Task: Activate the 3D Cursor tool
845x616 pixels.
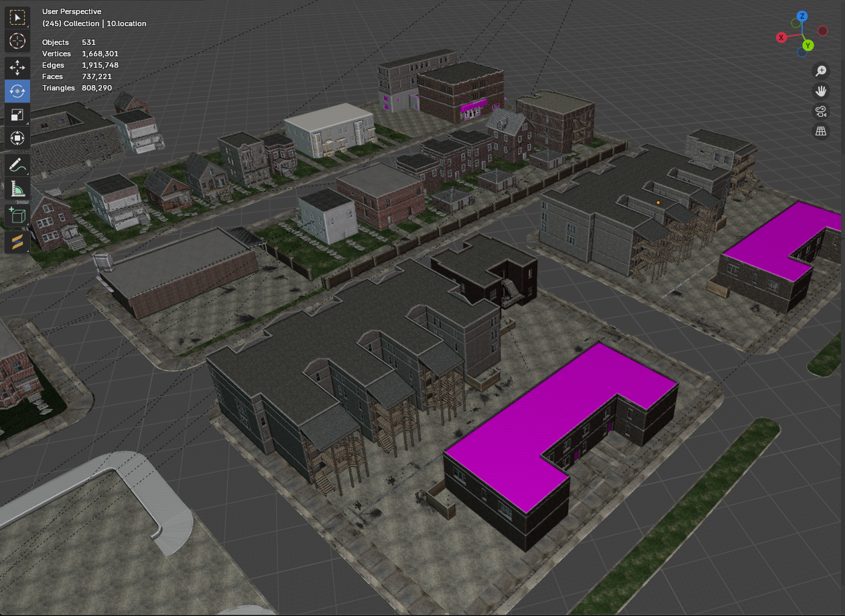Action: tap(17, 41)
